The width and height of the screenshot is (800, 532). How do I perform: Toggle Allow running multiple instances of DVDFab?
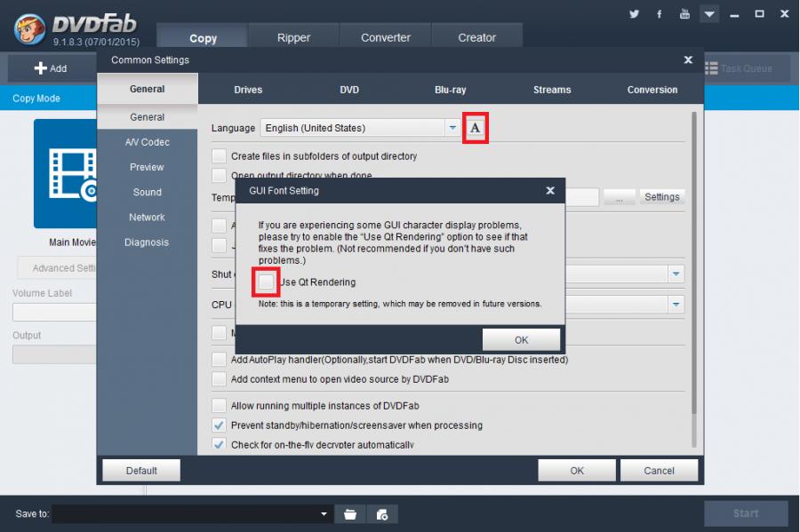point(220,406)
